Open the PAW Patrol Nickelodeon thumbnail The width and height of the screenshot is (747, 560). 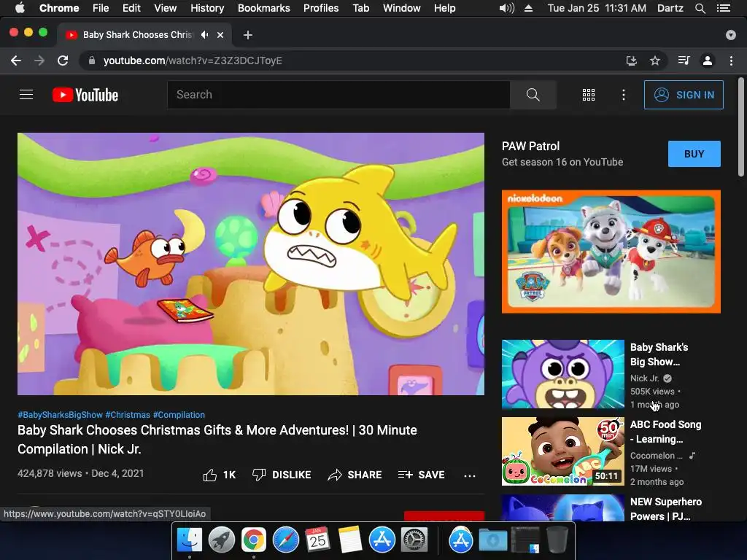(611, 252)
